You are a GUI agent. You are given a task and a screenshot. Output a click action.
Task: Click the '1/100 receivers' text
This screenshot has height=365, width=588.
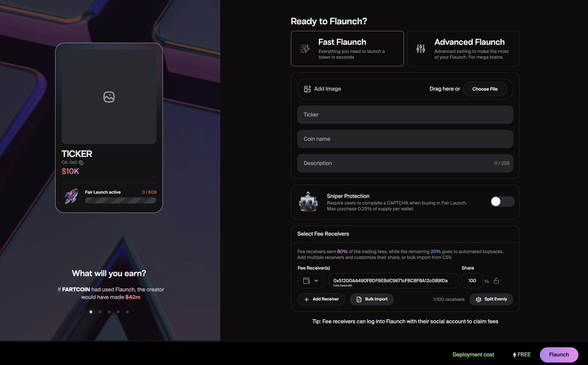(x=448, y=299)
